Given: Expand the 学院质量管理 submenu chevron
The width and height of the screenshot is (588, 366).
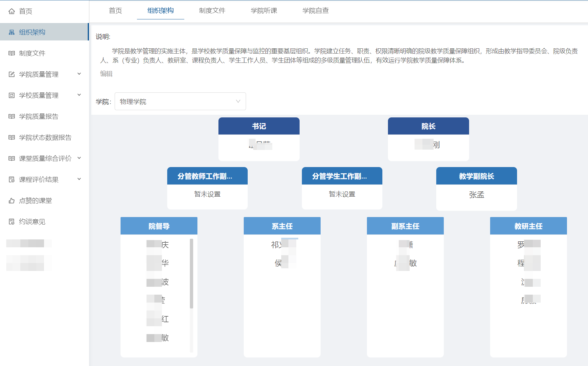Looking at the screenshot, I should click(x=79, y=74).
